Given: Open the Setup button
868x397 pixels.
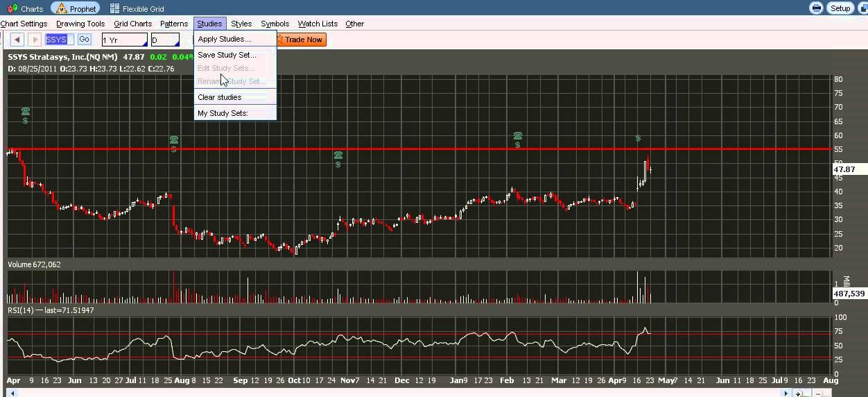Looking at the screenshot, I should click(x=840, y=8).
